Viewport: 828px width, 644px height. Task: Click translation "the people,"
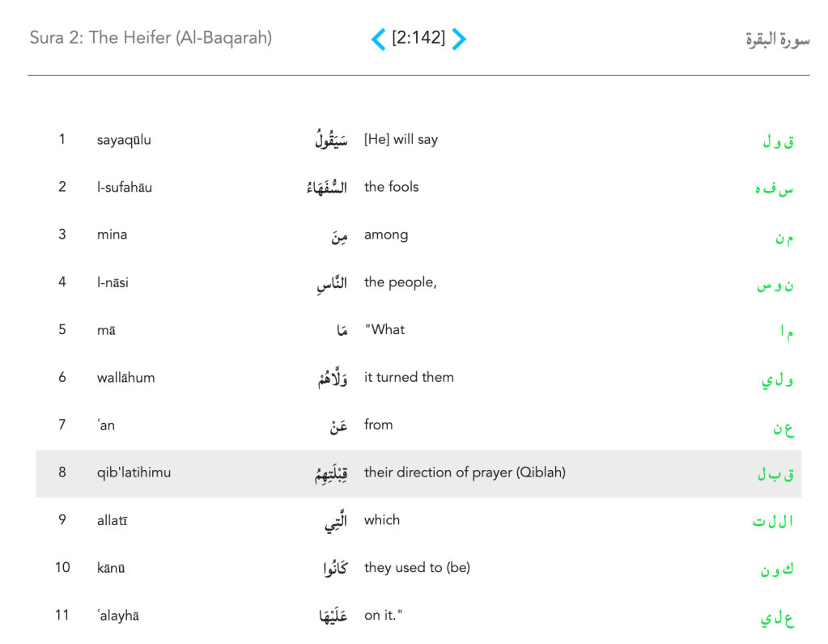pyautogui.click(x=401, y=282)
